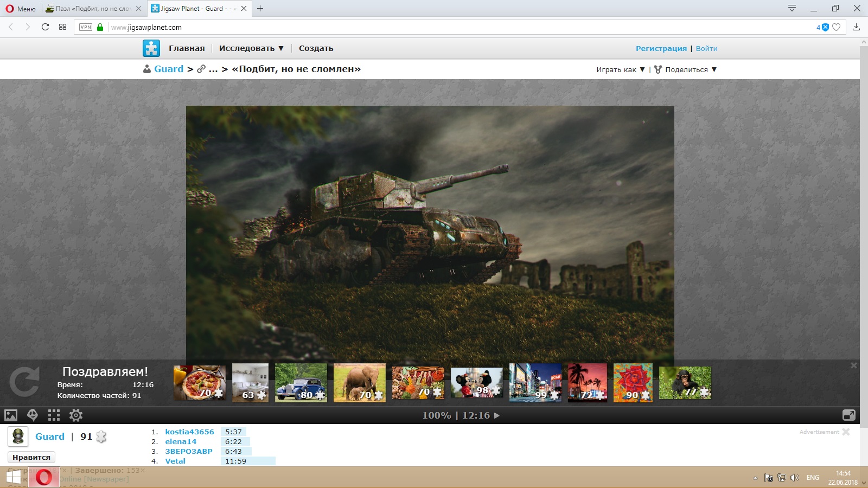Open the Opera tab menu at top right

pyautogui.click(x=792, y=8)
